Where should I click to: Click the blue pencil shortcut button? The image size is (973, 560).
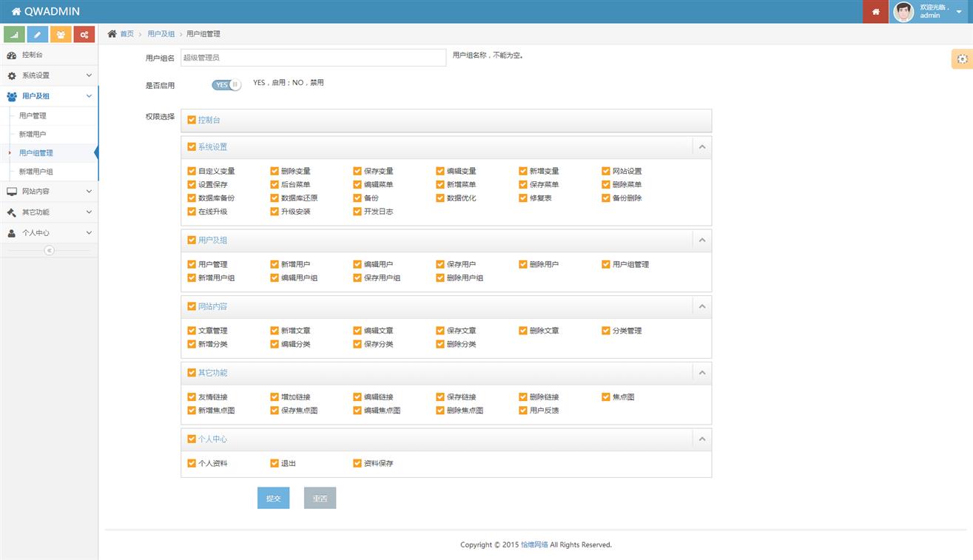pyautogui.click(x=38, y=34)
